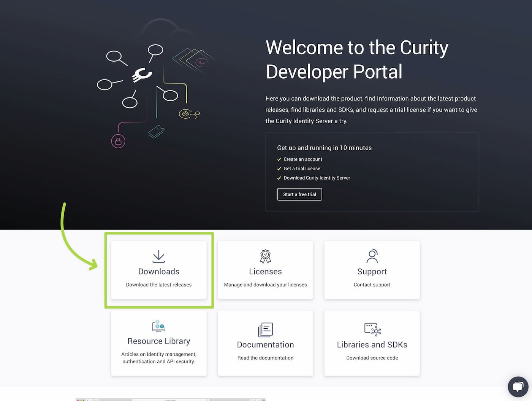Select the Licenses card heading
Image resolution: width=532 pixels, height=401 pixels.
pos(265,272)
